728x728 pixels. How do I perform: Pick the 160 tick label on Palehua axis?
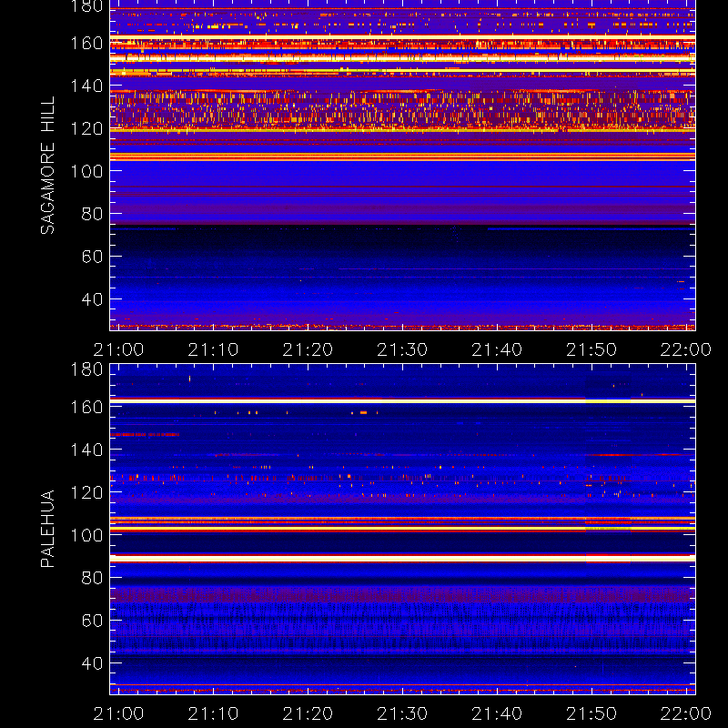[x=86, y=407]
